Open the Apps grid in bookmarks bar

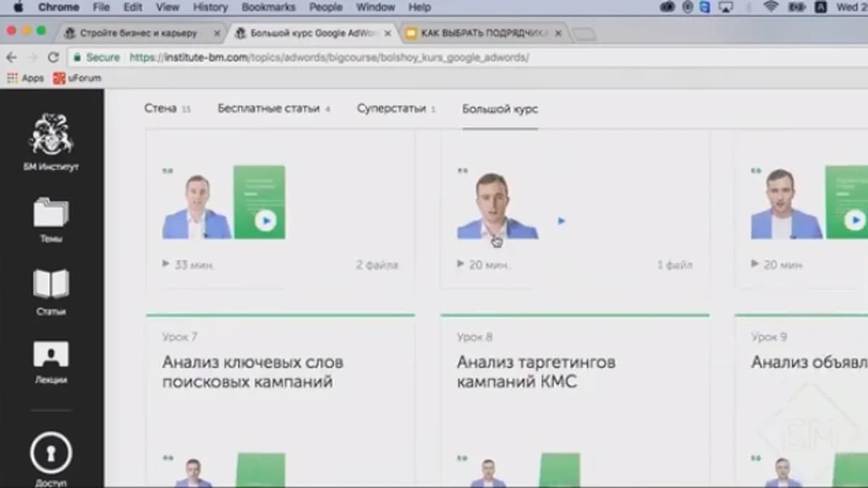(x=25, y=78)
